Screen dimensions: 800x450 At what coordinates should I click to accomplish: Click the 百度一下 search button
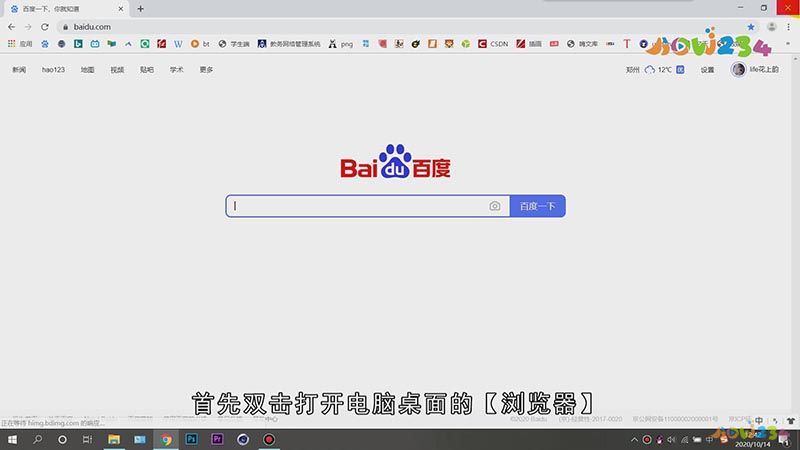click(x=537, y=206)
